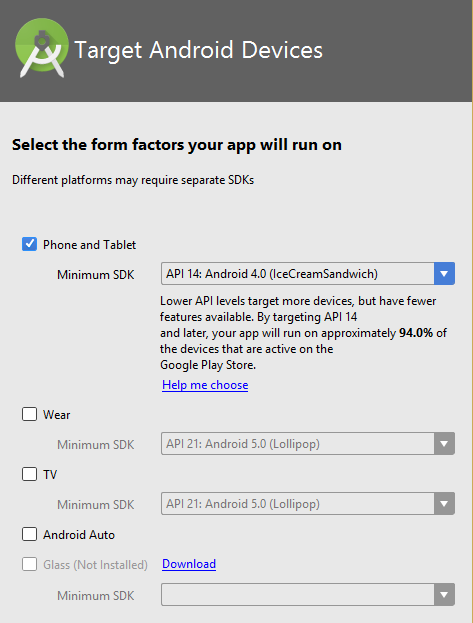This screenshot has width=473, height=623.
Task: Enable the Wear form factor checkbox
Action: click(x=29, y=414)
